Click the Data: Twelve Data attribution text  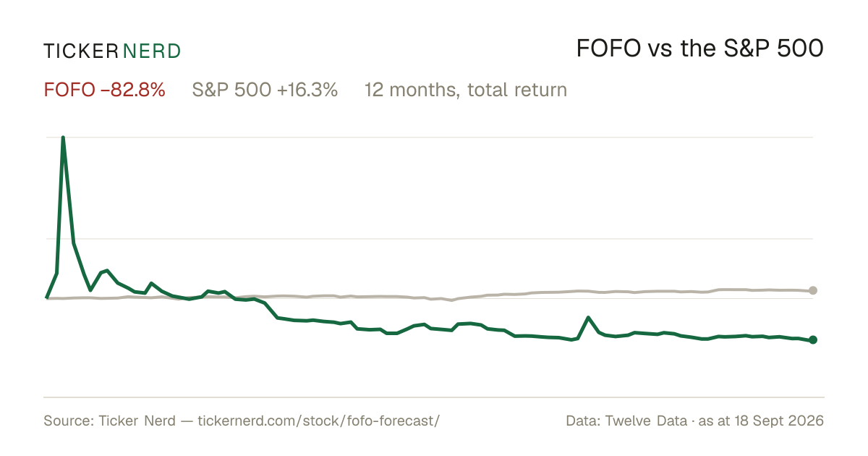click(628, 421)
